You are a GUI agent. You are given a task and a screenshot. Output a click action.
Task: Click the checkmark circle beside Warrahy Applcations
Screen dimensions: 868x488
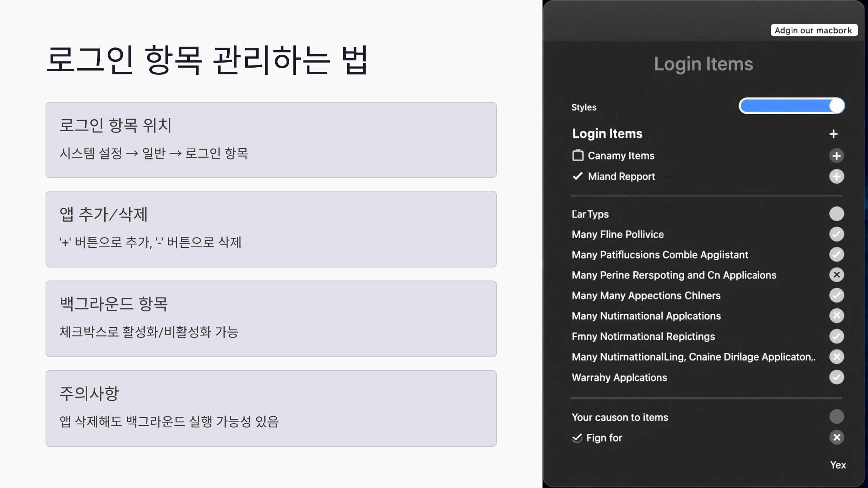click(836, 377)
